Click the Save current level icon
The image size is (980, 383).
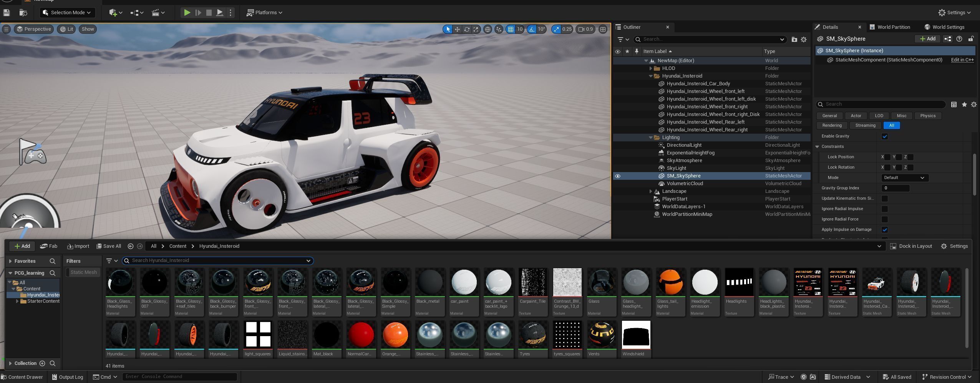(x=6, y=13)
